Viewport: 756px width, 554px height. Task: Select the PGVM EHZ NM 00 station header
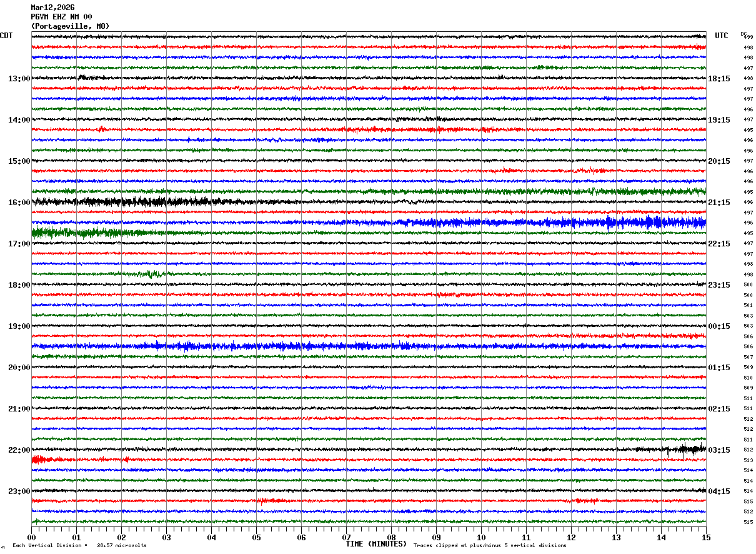(x=61, y=17)
